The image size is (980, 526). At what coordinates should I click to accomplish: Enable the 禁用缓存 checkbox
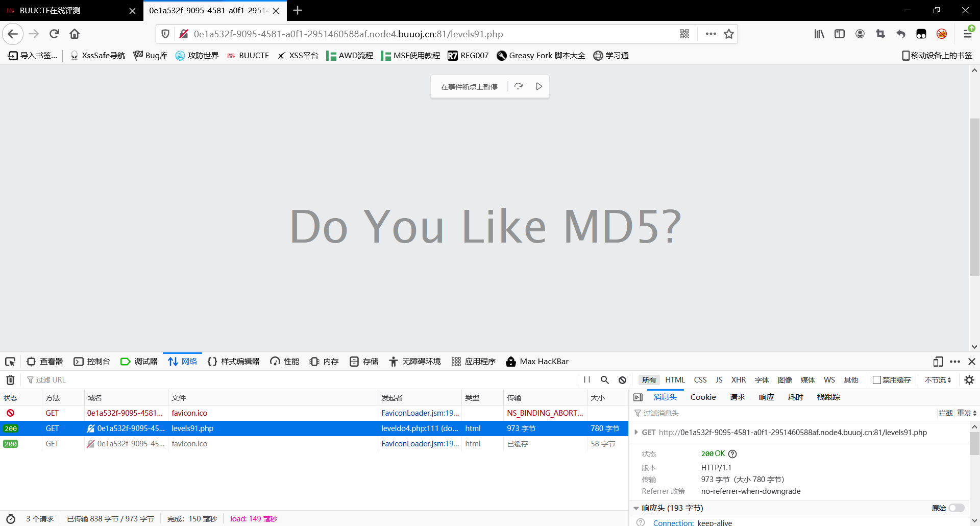click(876, 380)
